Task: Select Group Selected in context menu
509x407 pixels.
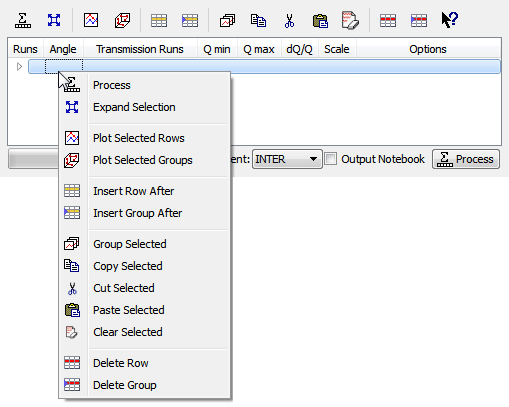Action: [x=145, y=244]
